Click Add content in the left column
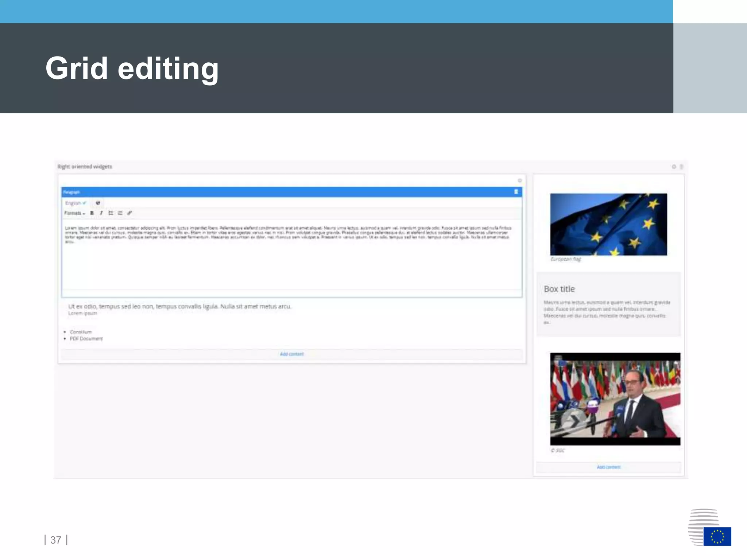The image size is (747, 560). pyautogui.click(x=291, y=354)
